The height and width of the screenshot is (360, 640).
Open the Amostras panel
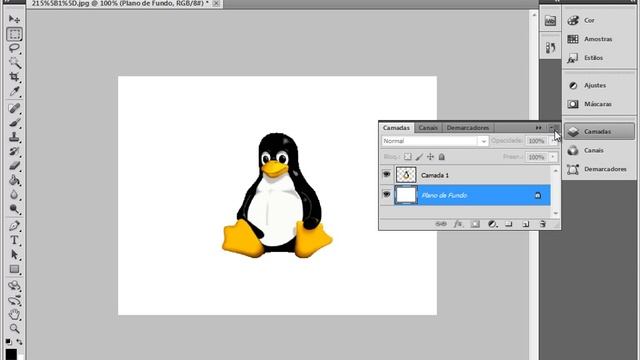click(x=599, y=39)
